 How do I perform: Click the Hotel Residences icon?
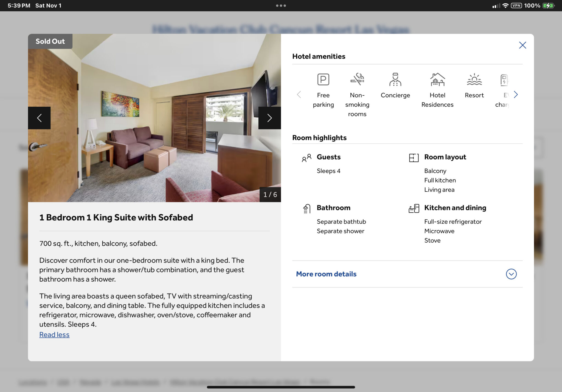coord(437,79)
